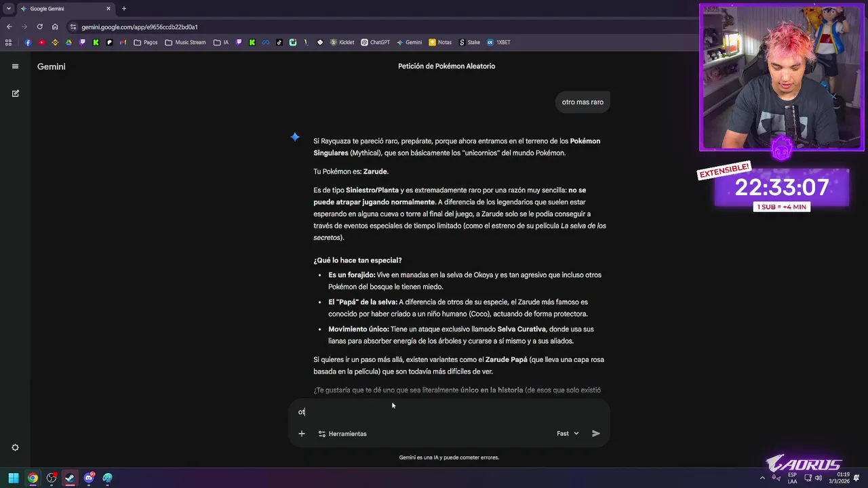Open Discord from the taskbar
868x488 pixels.
click(x=89, y=478)
